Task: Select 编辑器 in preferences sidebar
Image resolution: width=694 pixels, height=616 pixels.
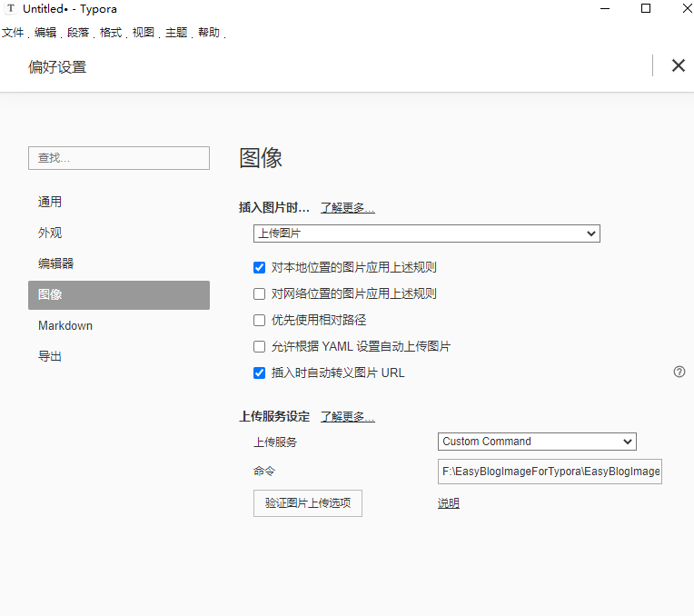Action: tap(119, 264)
